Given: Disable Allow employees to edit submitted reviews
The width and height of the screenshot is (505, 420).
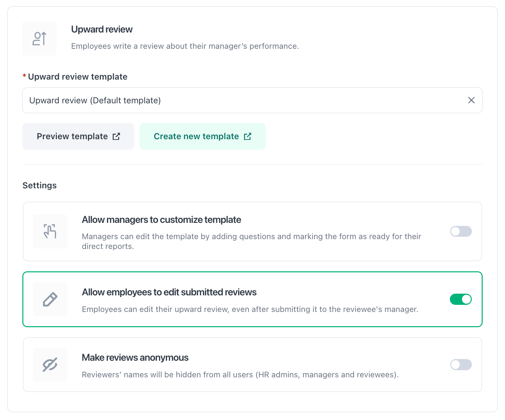Looking at the screenshot, I should pyautogui.click(x=461, y=299).
